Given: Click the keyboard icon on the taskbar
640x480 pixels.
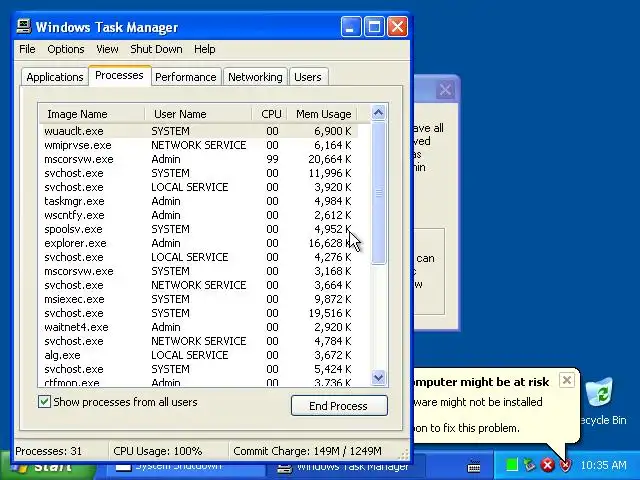Looking at the screenshot, I should (474, 465).
